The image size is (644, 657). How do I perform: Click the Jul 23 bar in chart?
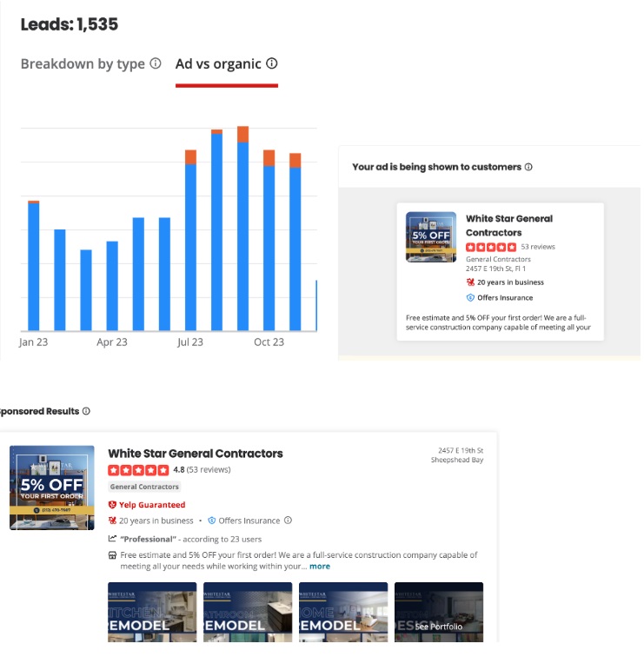pos(190,240)
